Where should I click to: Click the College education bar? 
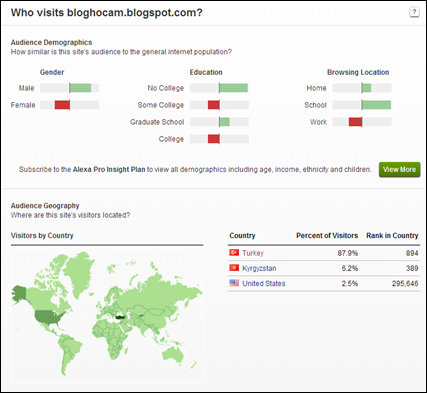point(219,139)
